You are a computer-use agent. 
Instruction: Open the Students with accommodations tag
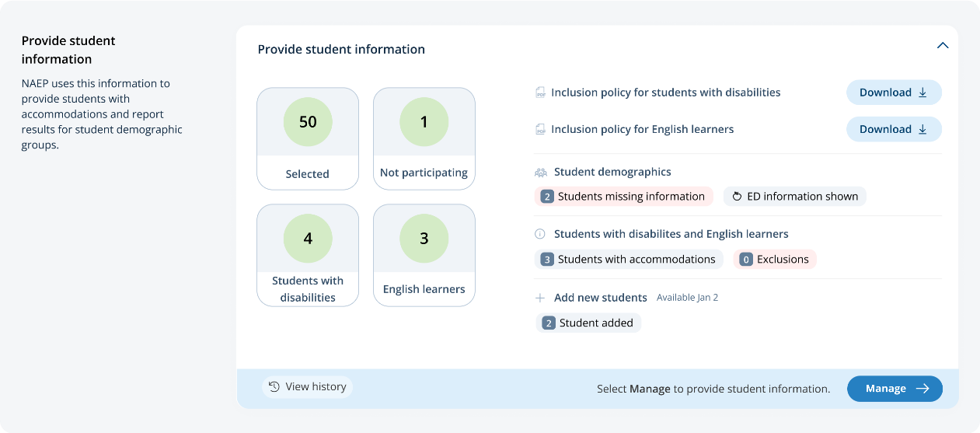point(628,260)
